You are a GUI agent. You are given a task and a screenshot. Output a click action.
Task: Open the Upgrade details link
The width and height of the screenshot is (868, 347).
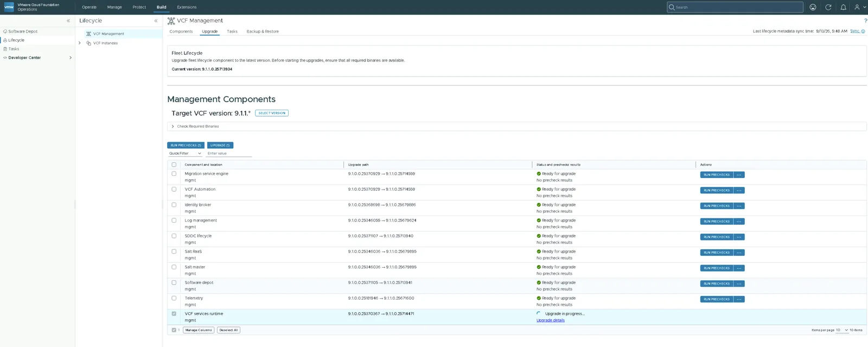click(551, 320)
